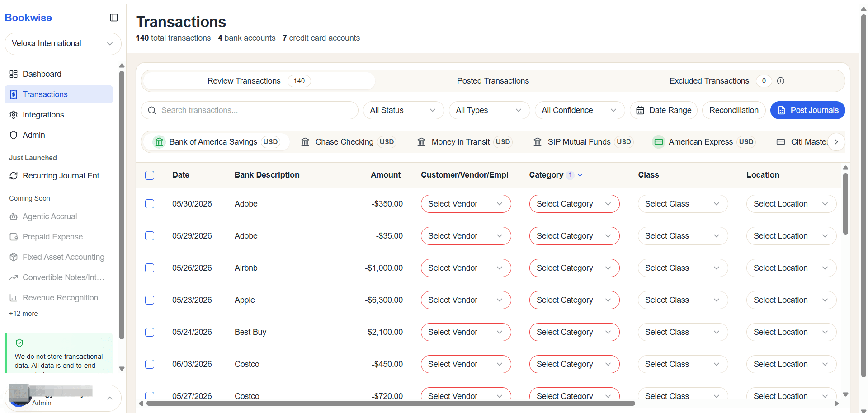This screenshot has height=413, width=868.
Task: Switch to the Review Transactions tab
Action: [x=259, y=81]
